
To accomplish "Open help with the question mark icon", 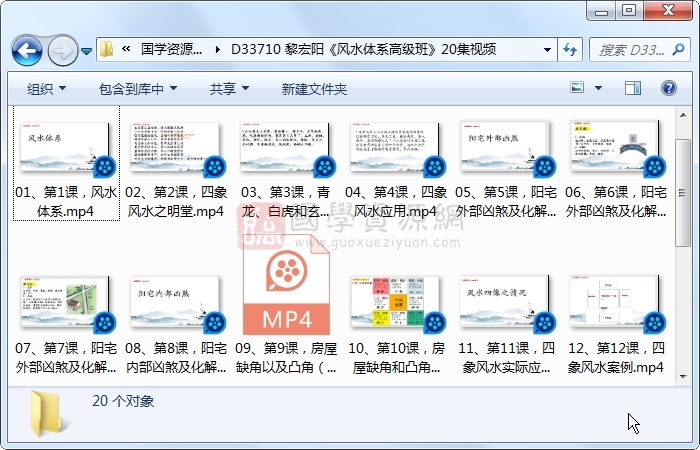I will point(669,88).
